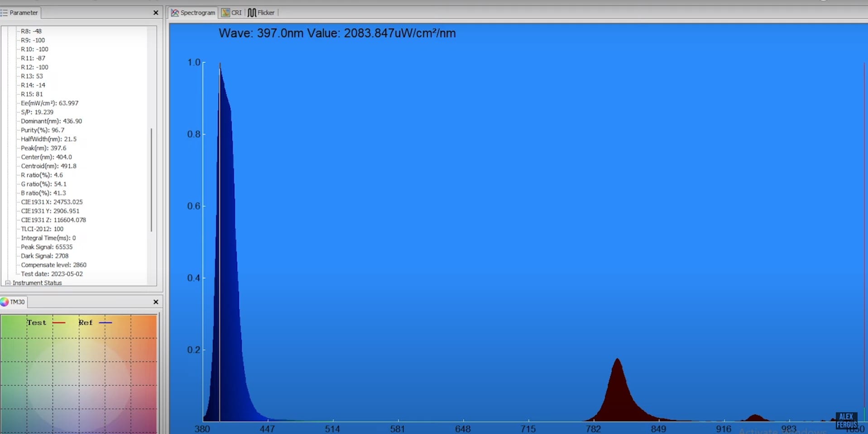Select the 'Peak(nm): 397.6' row
The image size is (868, 434).
(43, 148)
